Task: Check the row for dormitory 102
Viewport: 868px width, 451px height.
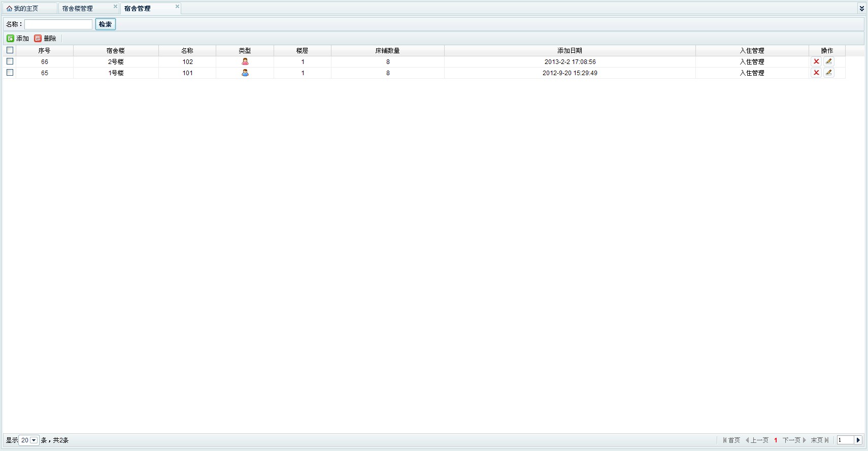Action: 10,61
